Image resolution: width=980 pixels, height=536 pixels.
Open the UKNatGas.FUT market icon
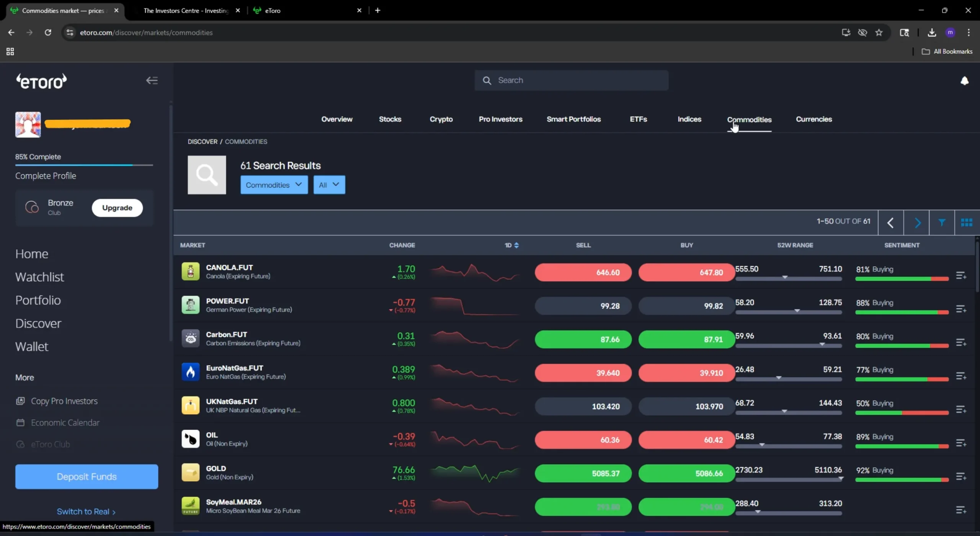click(190, 405)
